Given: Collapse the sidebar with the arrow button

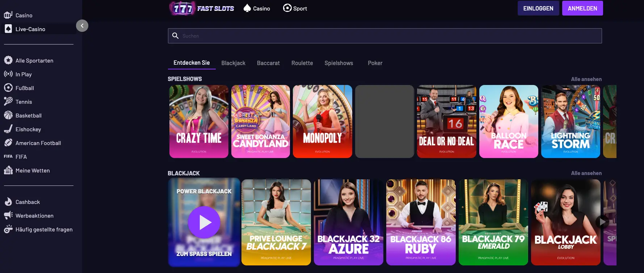Looking at the screenshot, I should coord(82,26).
